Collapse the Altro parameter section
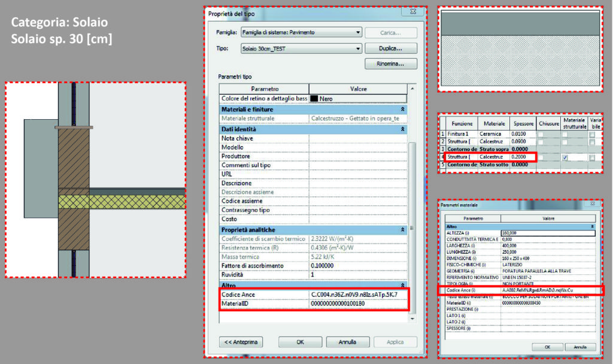The image size is (613, 364). [x=403, y=286]
